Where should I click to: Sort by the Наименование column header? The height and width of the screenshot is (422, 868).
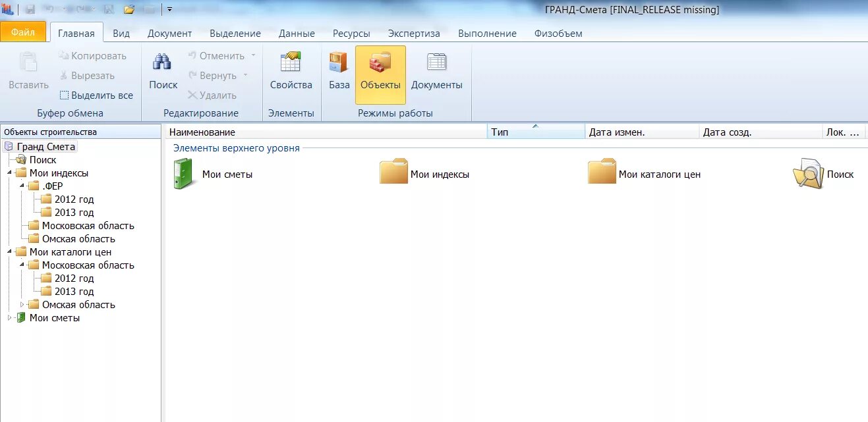(326, 132)
